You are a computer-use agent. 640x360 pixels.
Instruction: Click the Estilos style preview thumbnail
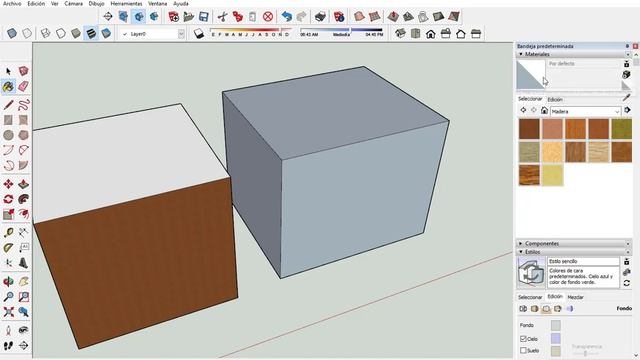531,272
